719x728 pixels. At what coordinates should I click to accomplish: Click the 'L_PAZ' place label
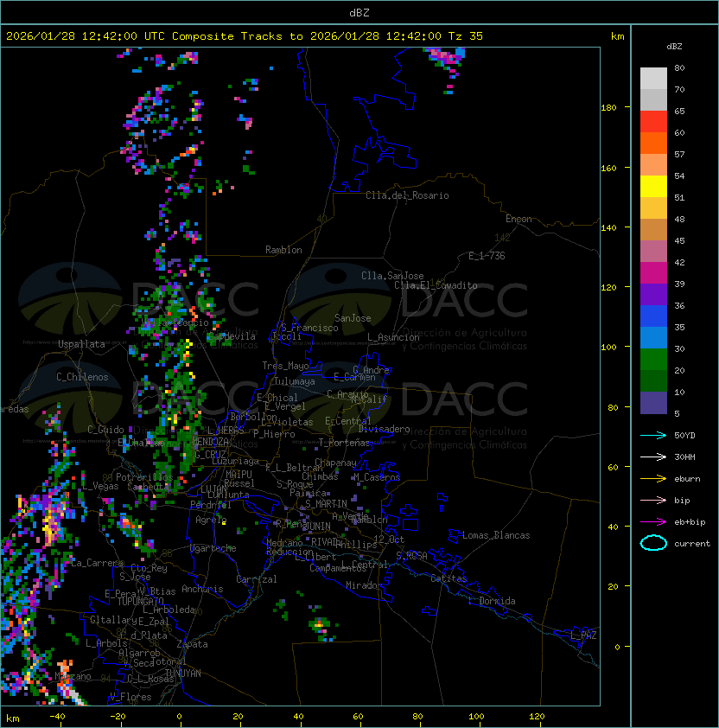pyautogui.click(x=583, y=635)
